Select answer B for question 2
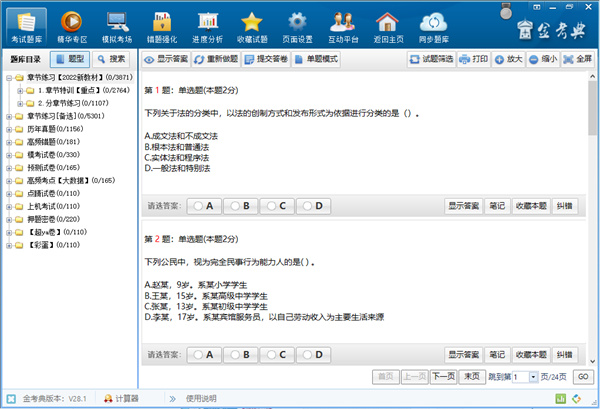Viewport: 600px width, 409px height. tap(241, 354)
